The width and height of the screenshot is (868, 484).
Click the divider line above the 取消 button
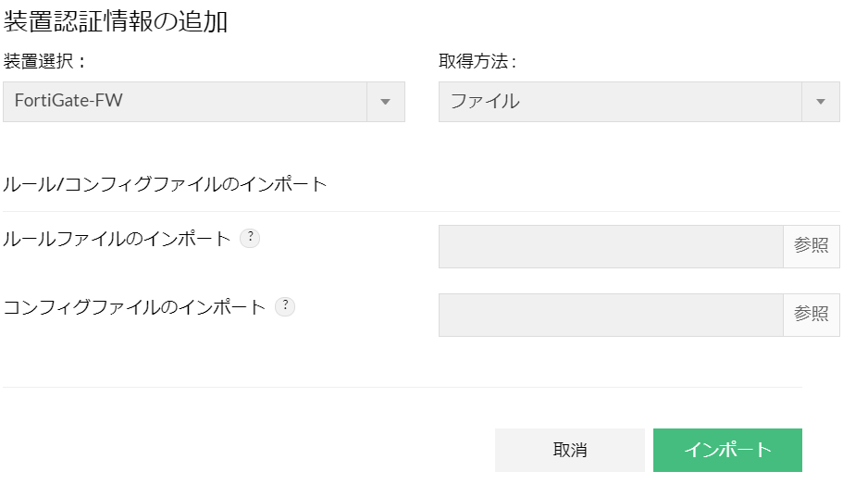click(403, 387)
